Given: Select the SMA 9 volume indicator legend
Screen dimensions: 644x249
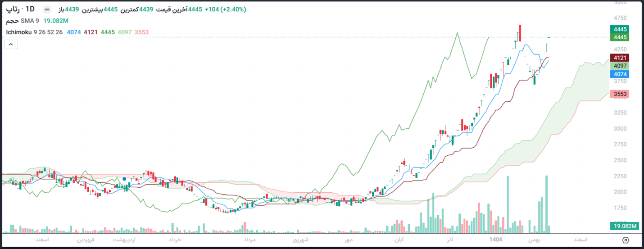Looking at the screenshot, I should pos(30,21).
